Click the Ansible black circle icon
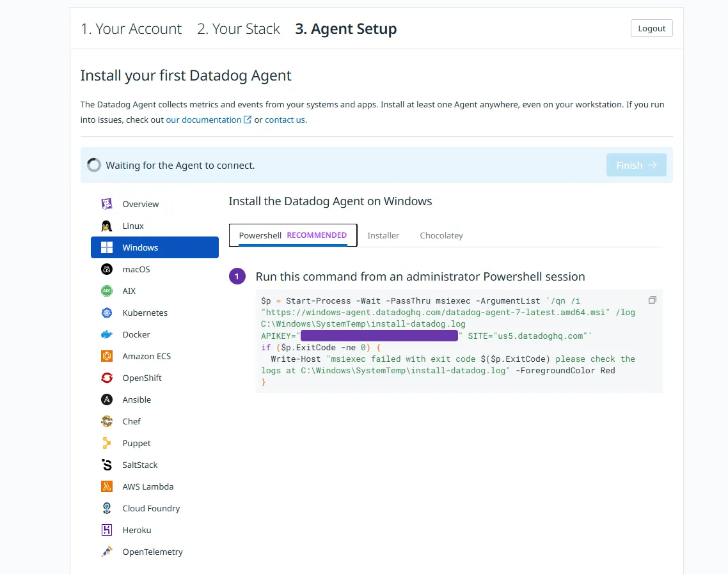 coord(107,399)
